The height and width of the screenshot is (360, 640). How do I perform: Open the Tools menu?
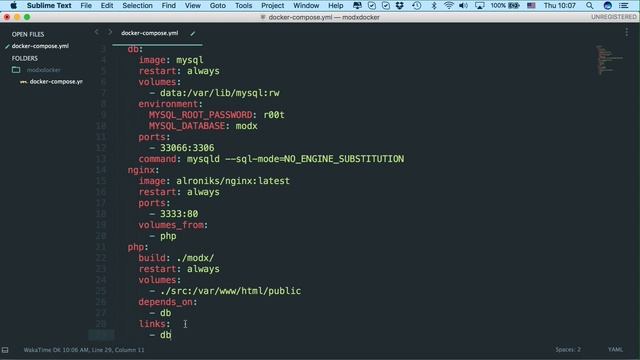point(244,6)
